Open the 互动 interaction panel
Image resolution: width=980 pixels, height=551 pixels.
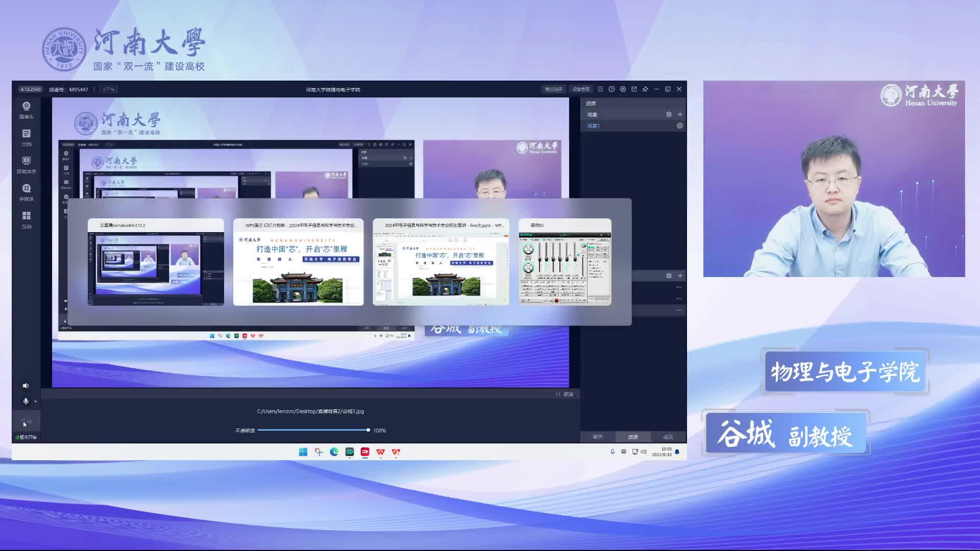pyautogui.click(x=26, y=220)
